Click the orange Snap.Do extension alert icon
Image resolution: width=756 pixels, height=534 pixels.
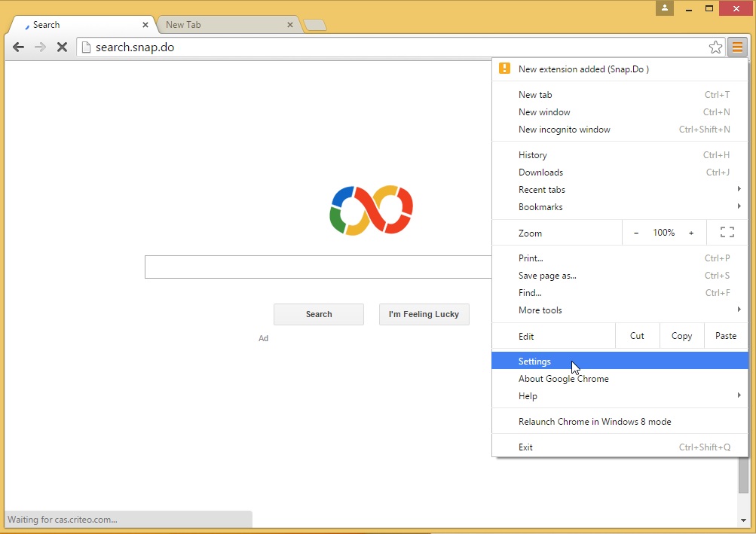(x=504, y=69)
